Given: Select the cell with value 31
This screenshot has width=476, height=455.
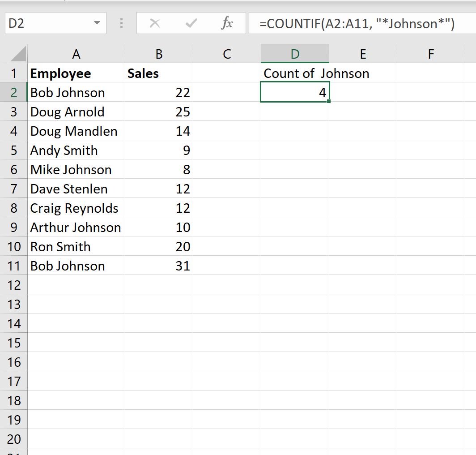Looking at the screenshot, I should click(x=182, y=266).
